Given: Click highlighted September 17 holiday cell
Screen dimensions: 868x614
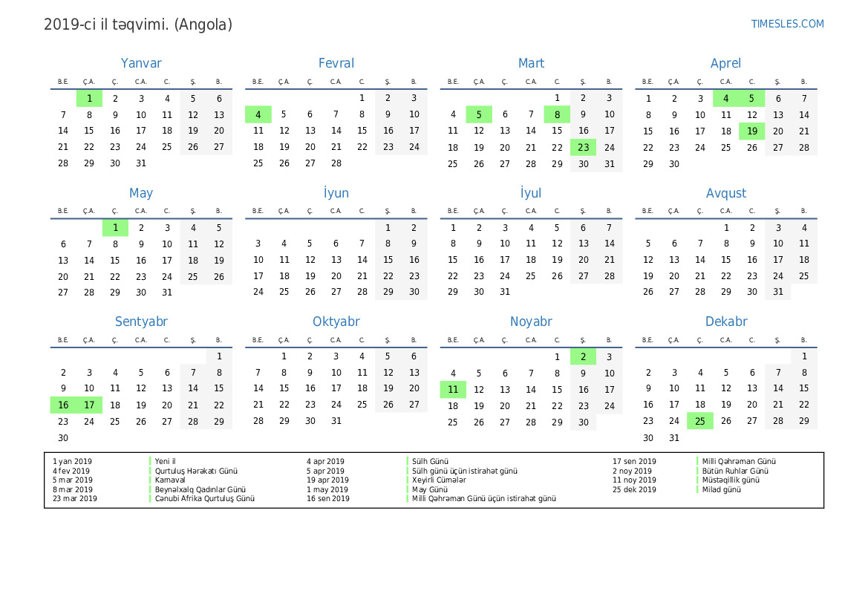Looking at the screenshot, I should (x=89, y=405).
